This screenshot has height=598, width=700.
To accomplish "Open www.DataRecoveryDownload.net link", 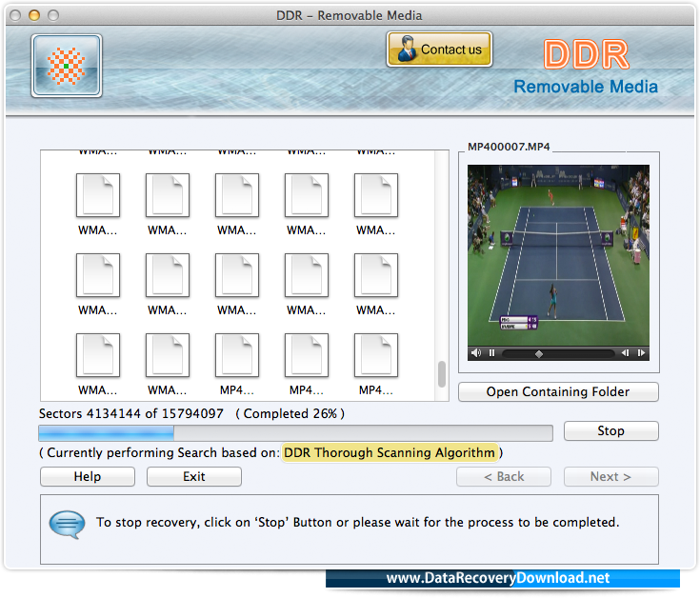I will tap(498, 578).
